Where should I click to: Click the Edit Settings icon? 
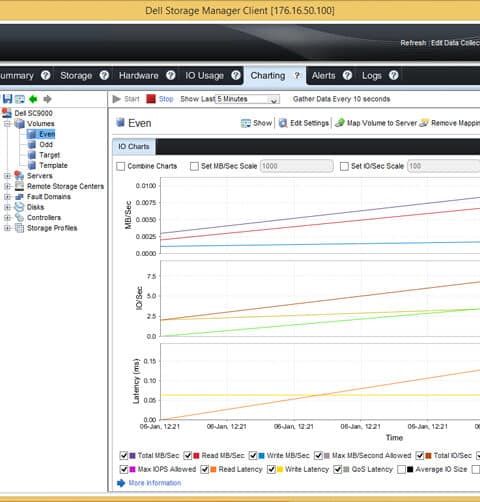[283, 123]
